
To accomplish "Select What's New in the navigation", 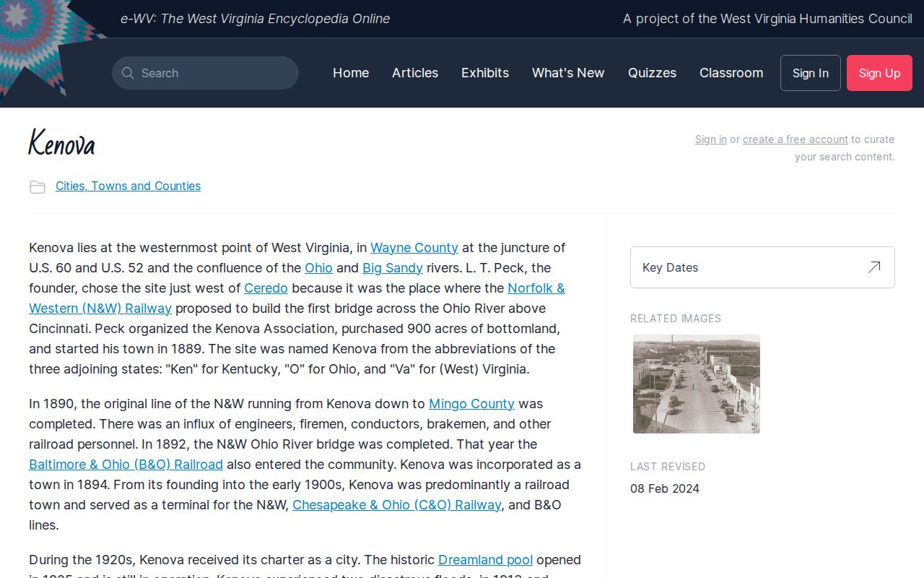I will 568,73.
